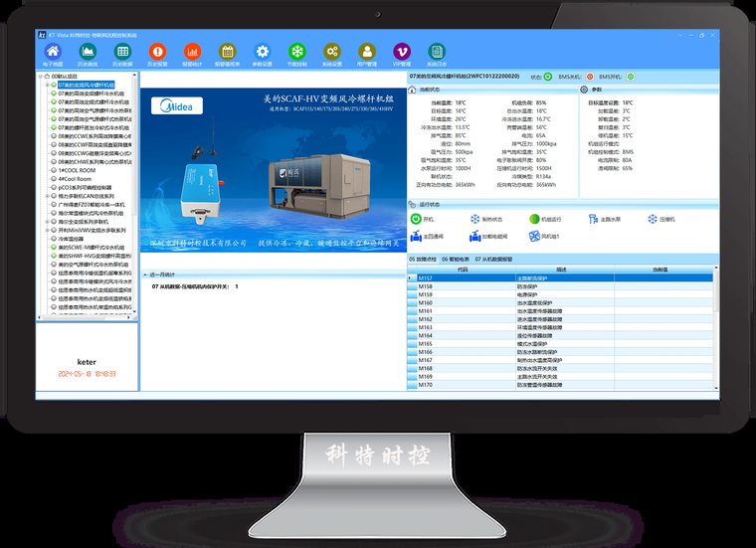
Task: Click the alarm table vertical scrollbar
Action: pos(716,328)
